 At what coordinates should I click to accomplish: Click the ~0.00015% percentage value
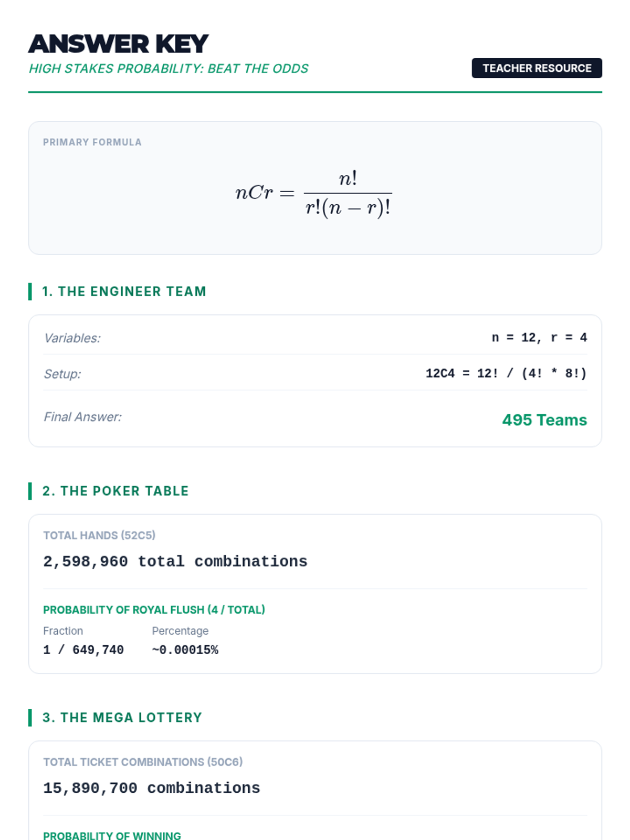tap(185, 650)
